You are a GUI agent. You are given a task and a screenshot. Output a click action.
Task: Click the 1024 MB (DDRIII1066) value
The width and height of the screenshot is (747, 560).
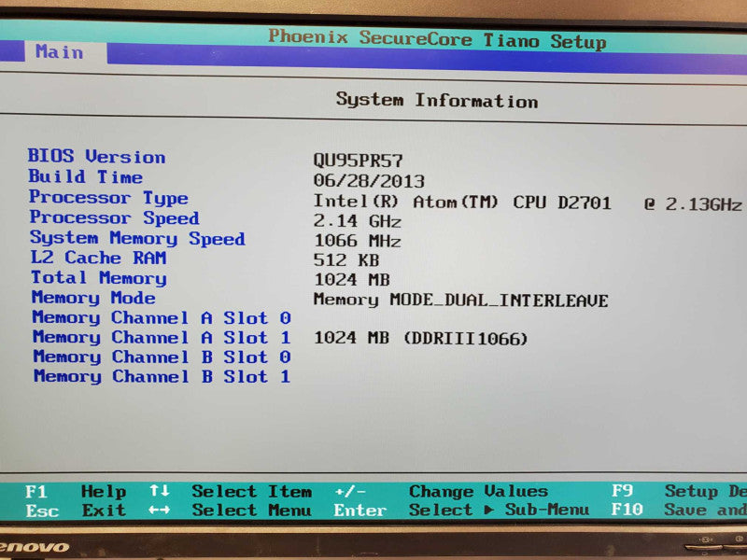tap(421, 338)
